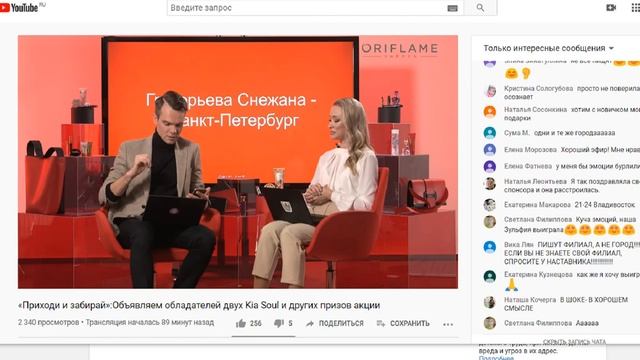Image resolution: width=640 pixels, height=360 pixels.
Task: Click Наташа Кочерга's В ШОКЕ message
Action: 566,304
